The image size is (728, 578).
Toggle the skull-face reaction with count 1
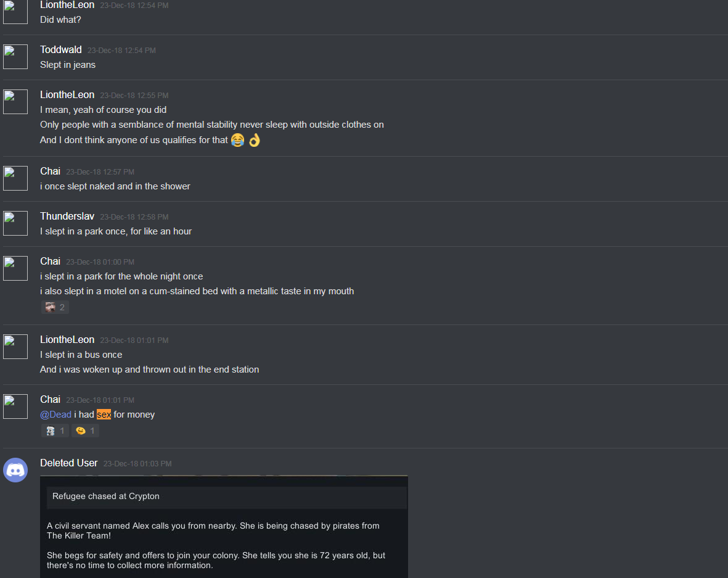click(55, 431)
